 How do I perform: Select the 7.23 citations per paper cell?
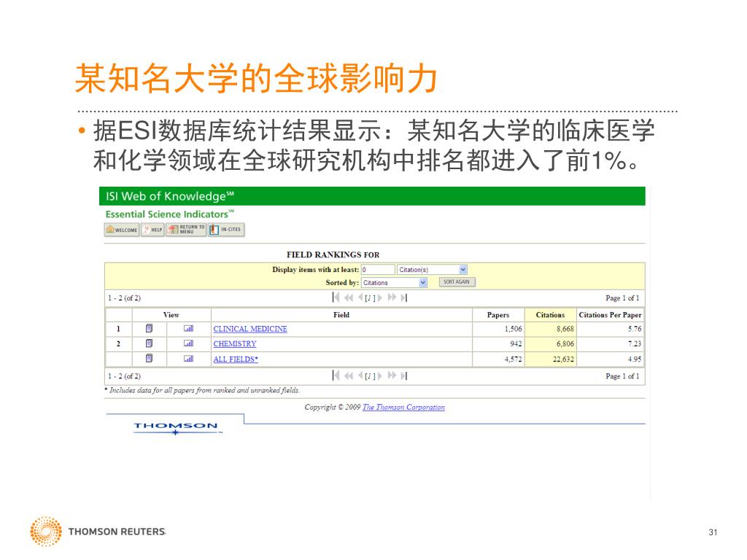coord(610,343)
